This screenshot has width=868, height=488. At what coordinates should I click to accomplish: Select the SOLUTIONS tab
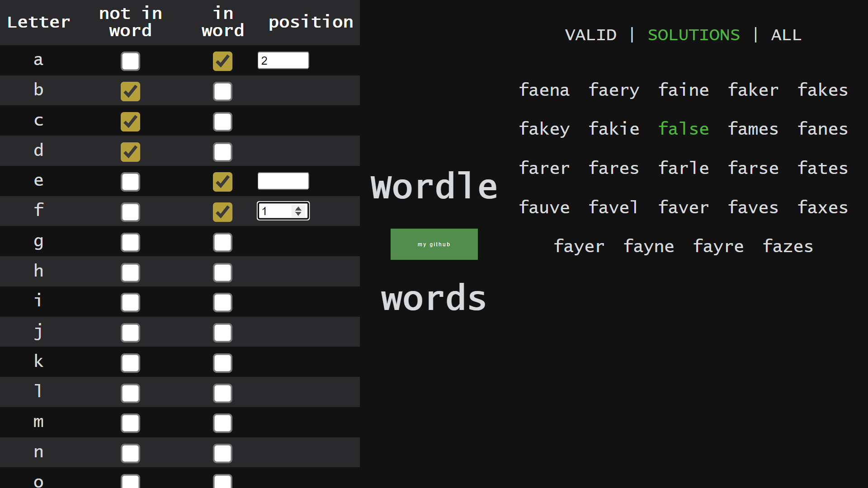[694, 35]
